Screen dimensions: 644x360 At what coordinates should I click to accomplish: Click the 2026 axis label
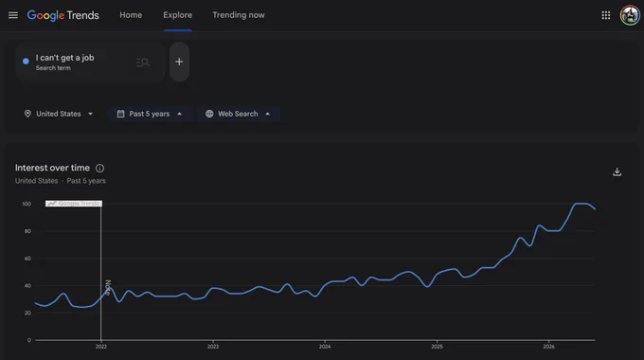(548, 347)
